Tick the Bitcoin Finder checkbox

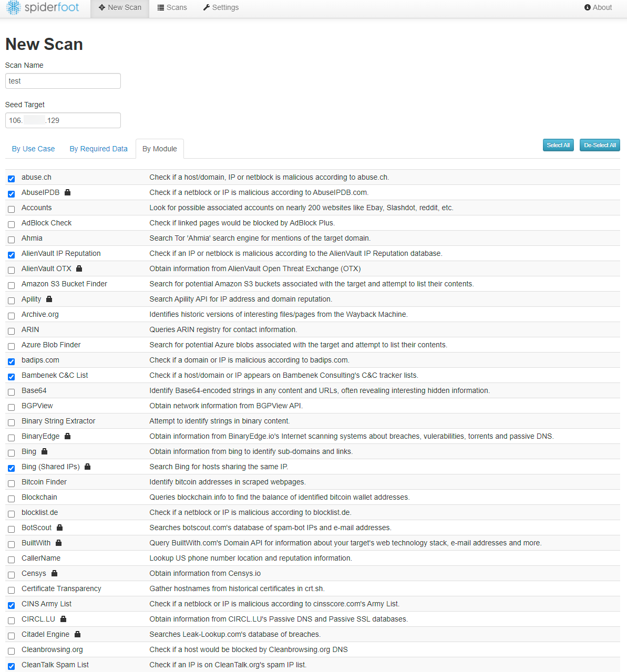tap(11, 483)
